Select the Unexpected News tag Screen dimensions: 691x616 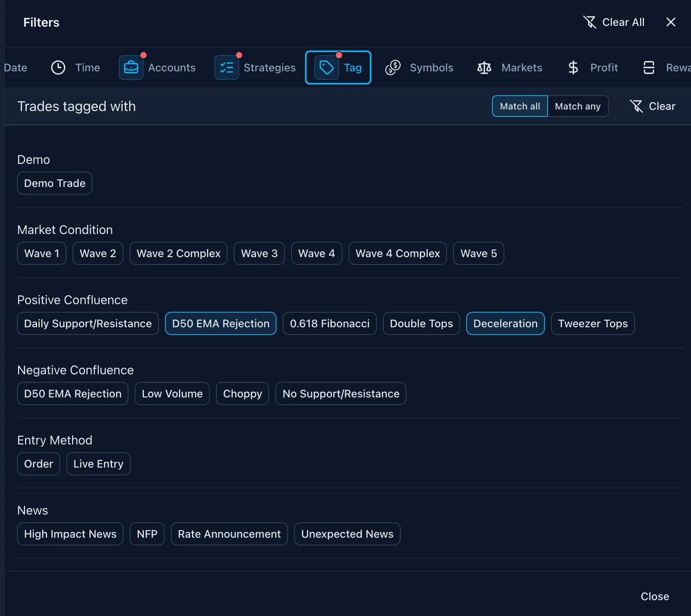347,534
